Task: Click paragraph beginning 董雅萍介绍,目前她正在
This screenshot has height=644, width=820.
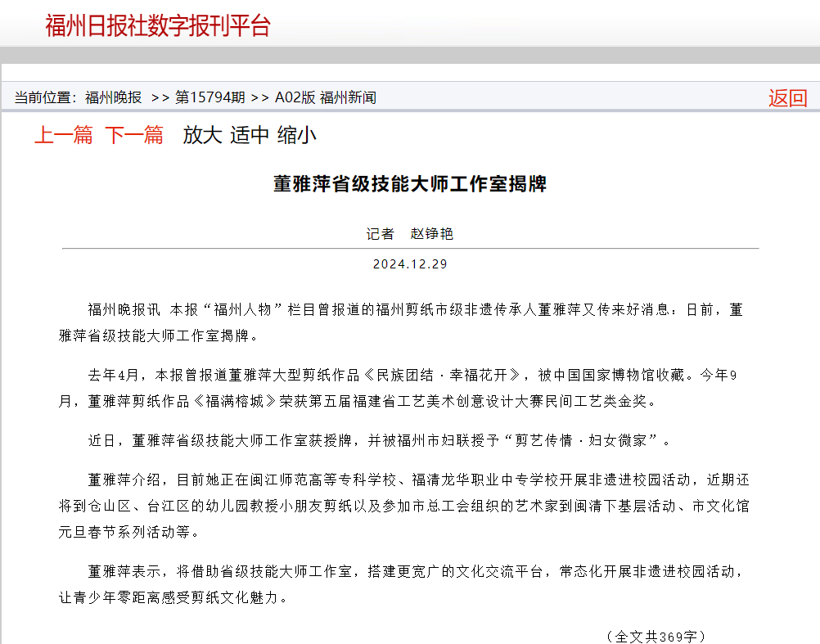Action: 403,506
